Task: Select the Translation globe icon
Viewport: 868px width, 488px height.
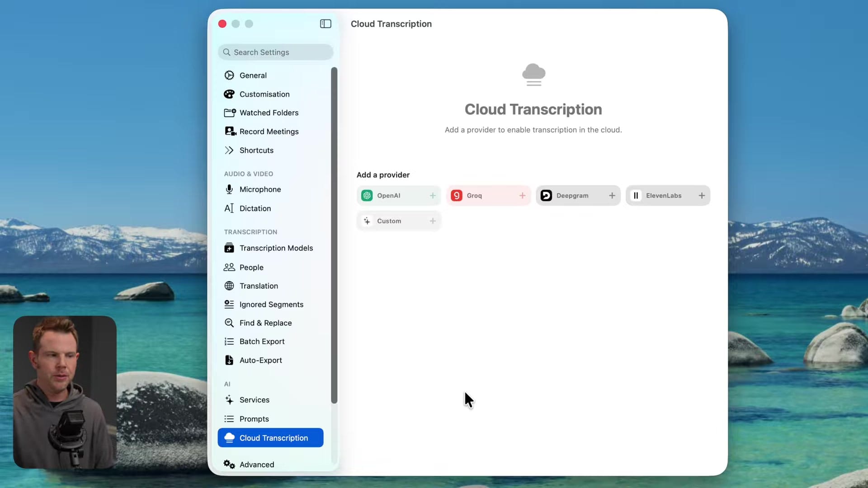Action: (229, 286)
